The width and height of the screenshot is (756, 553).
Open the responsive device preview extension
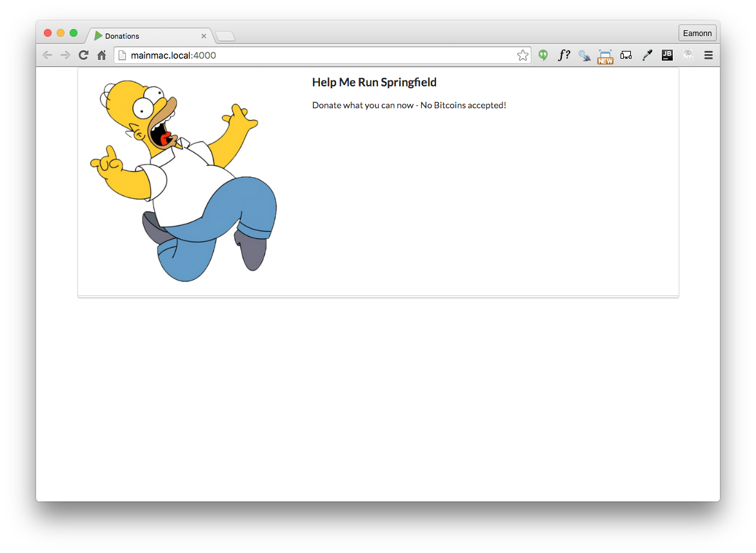click(x=626, y=55)
